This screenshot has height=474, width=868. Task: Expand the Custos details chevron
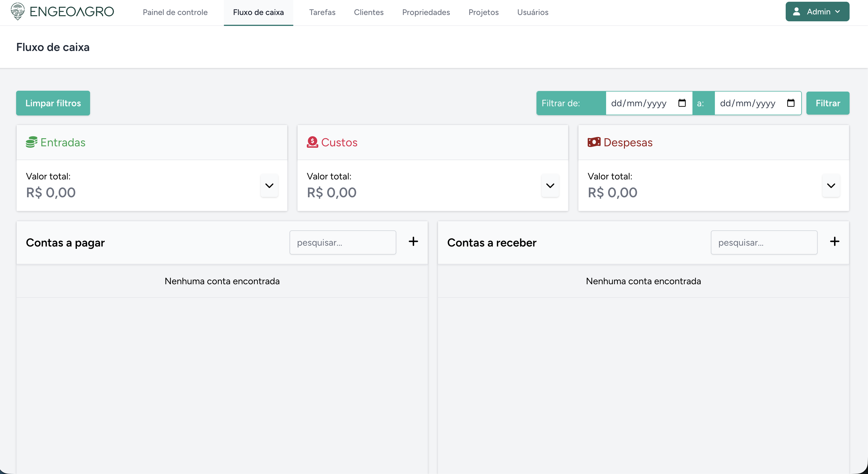point(550,185)
